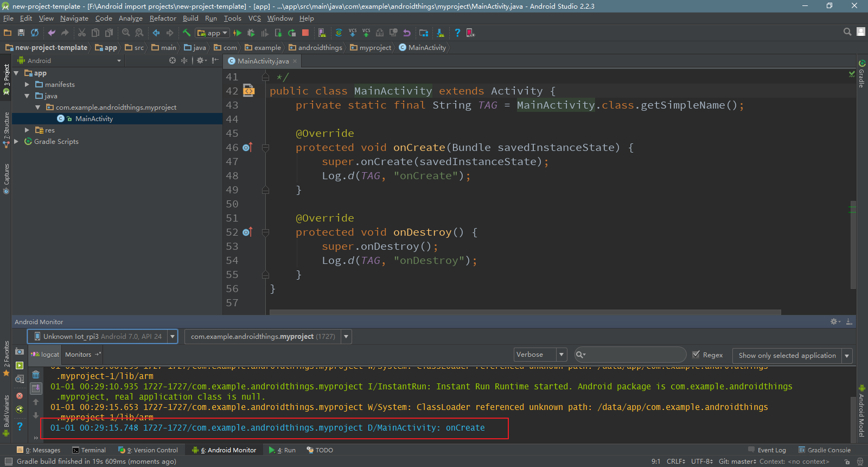Toggle scroll to end in logcat
Image resolution: width=868 pixels, height=467 pixels.
[x=36, y=388]
